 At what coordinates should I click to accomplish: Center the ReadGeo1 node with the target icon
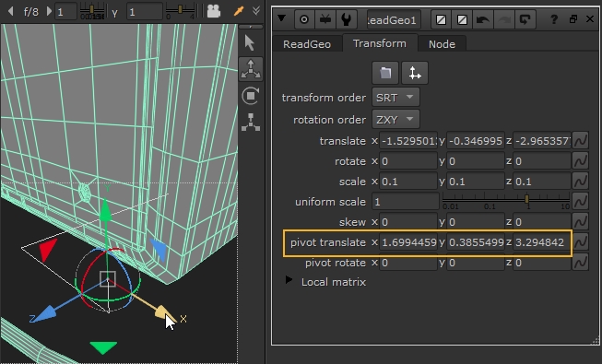click(304, 19)
